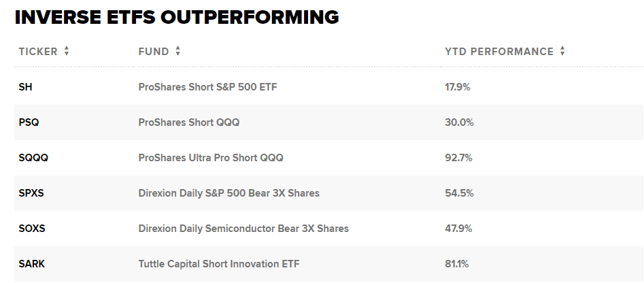644x283 pixels.
Task: Select the SOXS ticker cell
Action: click(32, 229)
